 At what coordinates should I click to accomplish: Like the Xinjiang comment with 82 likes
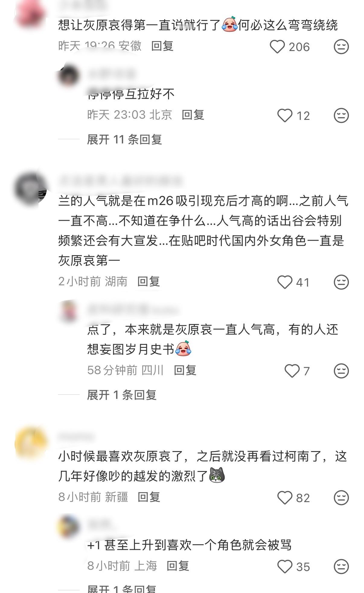tap(285, 498)
